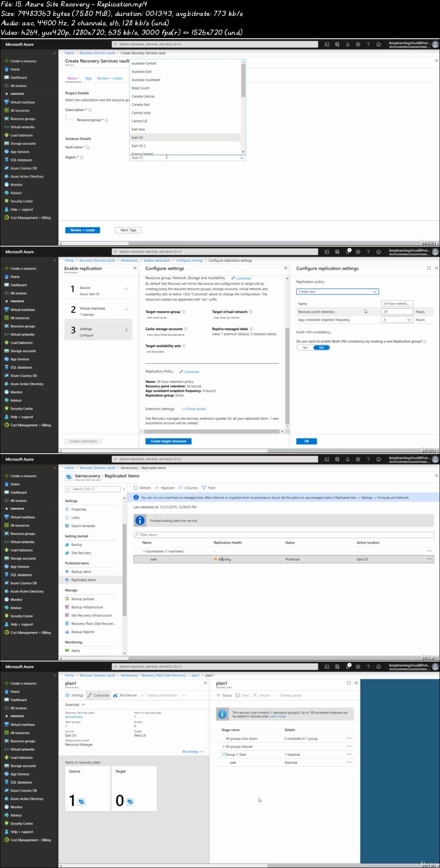Screen dimensions: 440x868
Task: Open Site Recovery infrastructure in tierrecovery menu
Action: pyautogui.click(x=91, y=615)
